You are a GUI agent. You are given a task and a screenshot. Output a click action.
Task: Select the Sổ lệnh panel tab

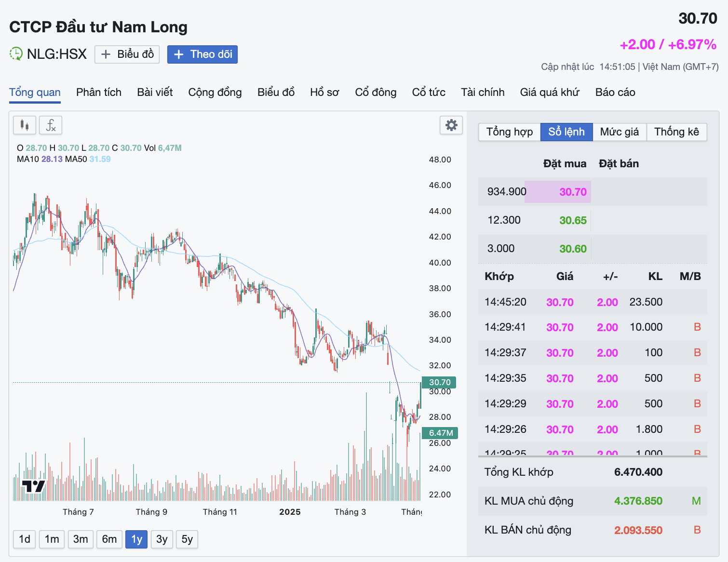pos(566,132)
